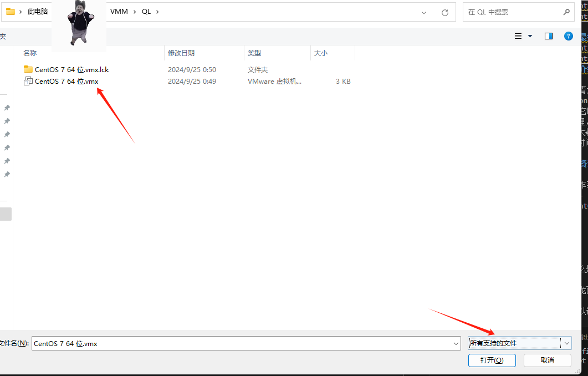Sort by the 名称 column header

coord(30,53)
